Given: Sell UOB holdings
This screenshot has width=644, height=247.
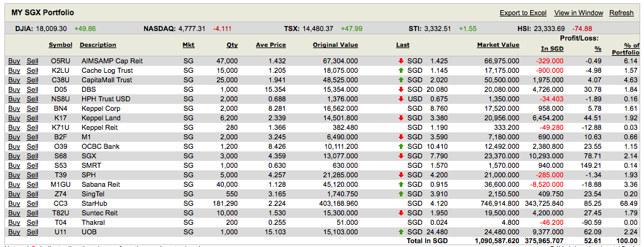Looking at the screenshot, I should [32, 232].
